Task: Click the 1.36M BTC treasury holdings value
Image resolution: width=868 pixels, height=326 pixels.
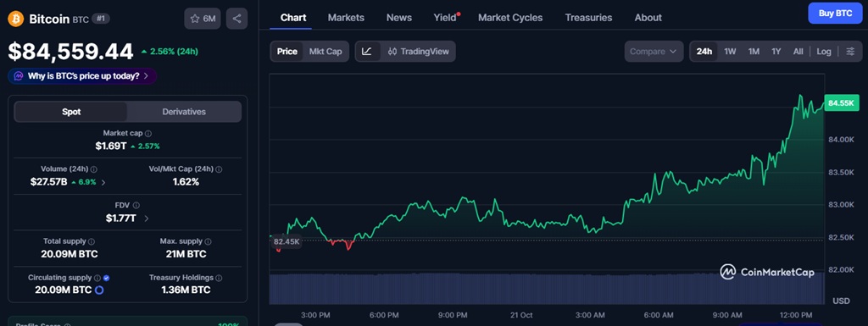Action: [x=186, y=290]
